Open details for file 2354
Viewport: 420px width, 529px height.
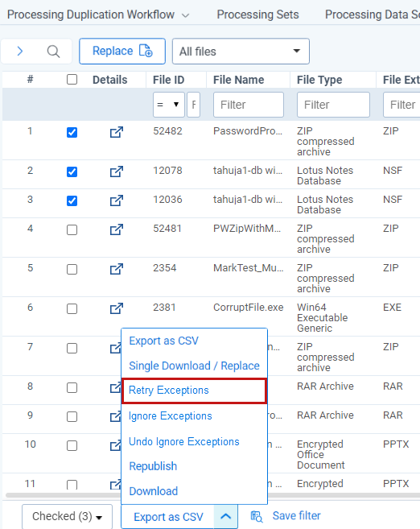(117, 269)
